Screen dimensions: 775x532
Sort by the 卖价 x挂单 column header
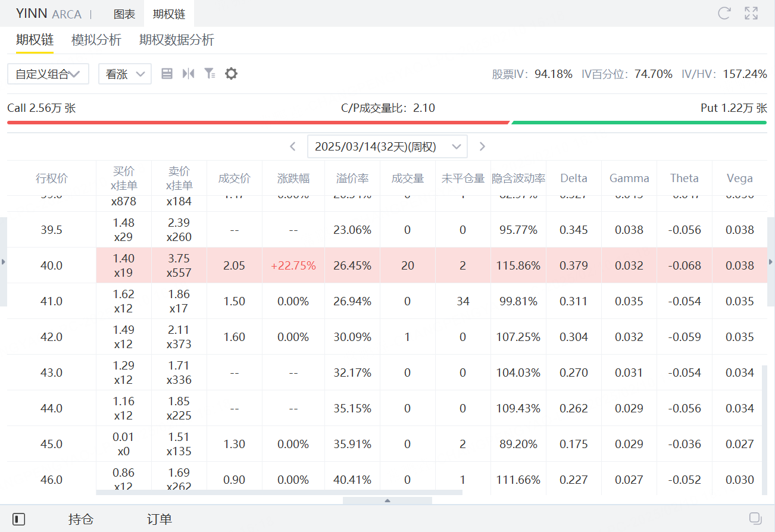[179, 178]
